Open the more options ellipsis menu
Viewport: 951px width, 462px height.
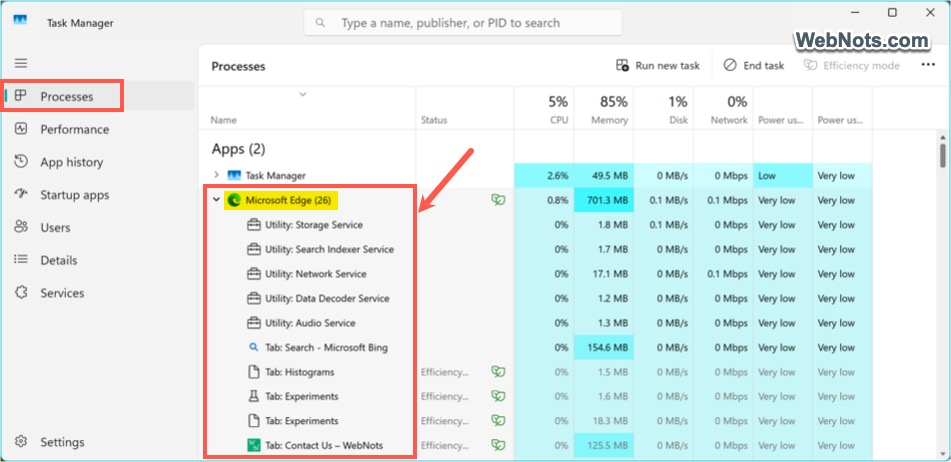coord(928,65)
